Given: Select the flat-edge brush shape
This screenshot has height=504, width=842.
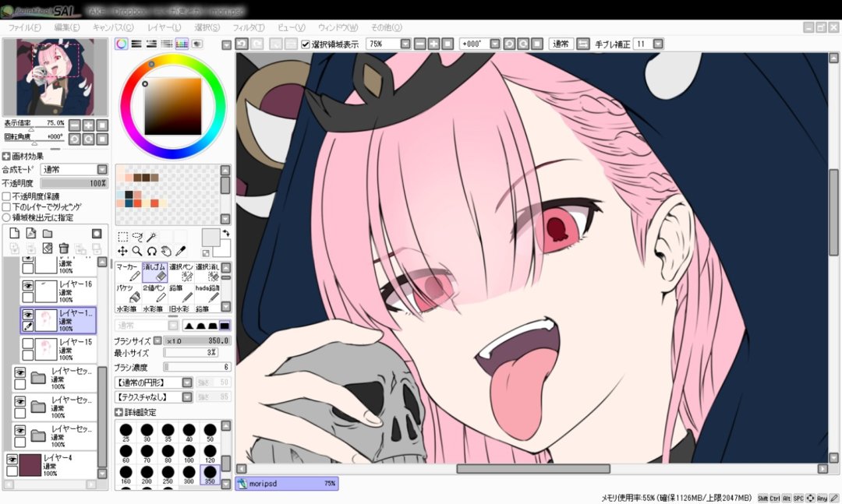Looking at the screenshot, I should pyautogui.click(x=225, y=326).
